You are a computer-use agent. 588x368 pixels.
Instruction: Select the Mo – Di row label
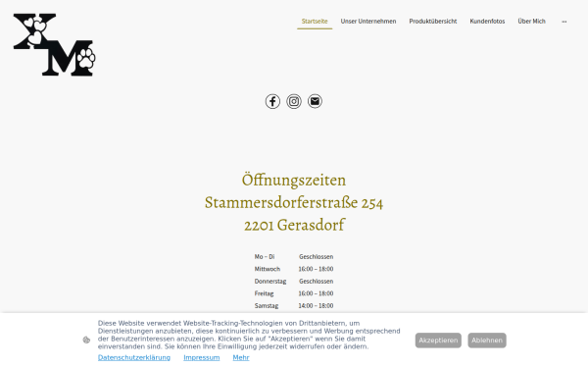265,257
